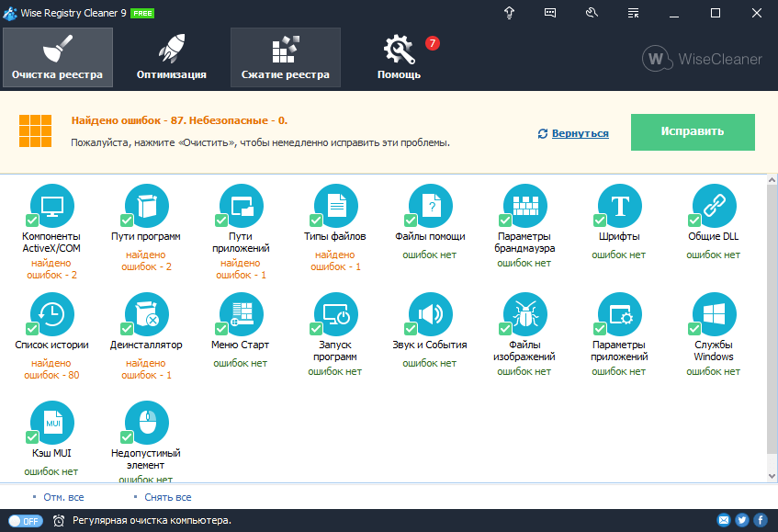This screenshot has height=532, width=778.
Task: Click the Общие DLL label
Action: click(x=714, y=236)
